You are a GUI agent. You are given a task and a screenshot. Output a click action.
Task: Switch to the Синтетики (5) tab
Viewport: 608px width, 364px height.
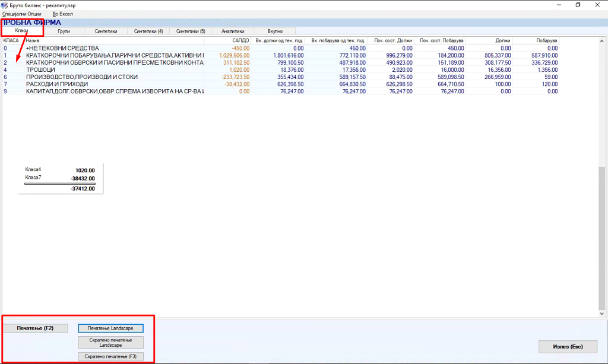point(191,31)
